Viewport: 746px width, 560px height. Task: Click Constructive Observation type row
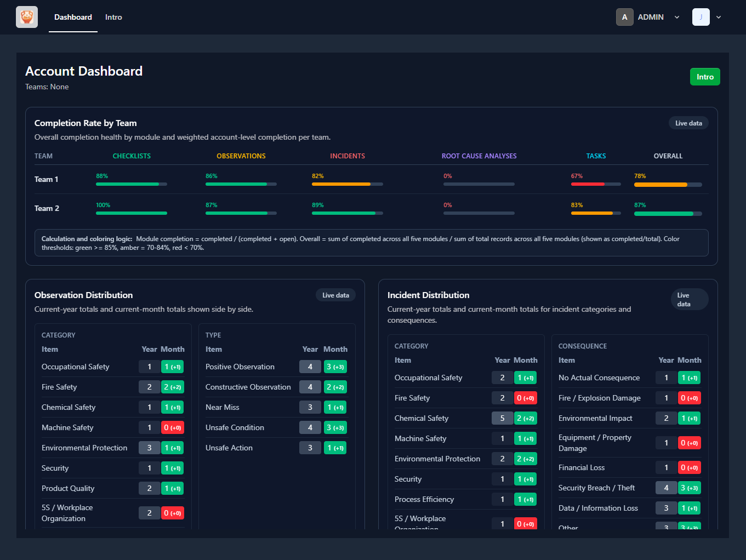[x=277, y=387]
